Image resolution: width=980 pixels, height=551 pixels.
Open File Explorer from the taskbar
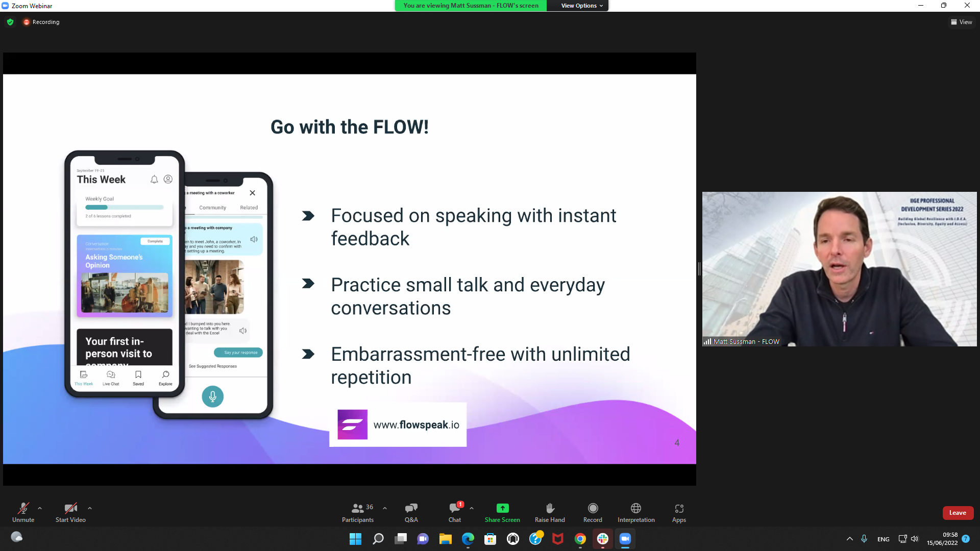coord(446,539)
